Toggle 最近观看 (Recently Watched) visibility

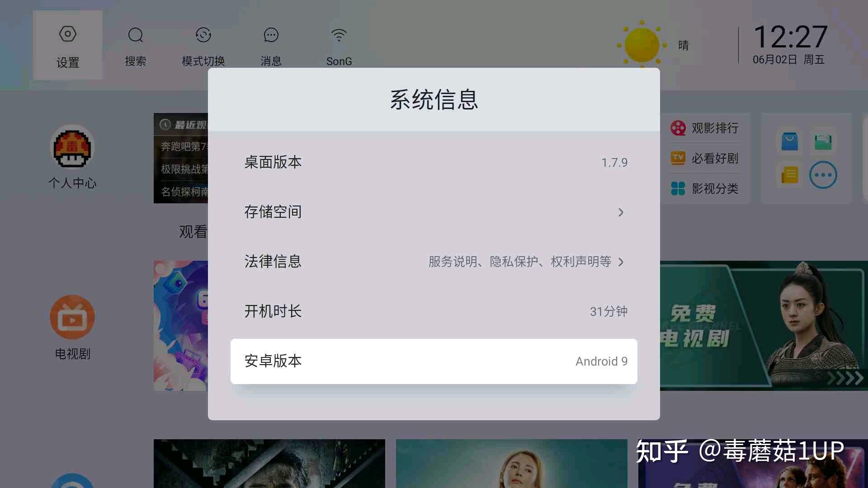tap(181, 123)
